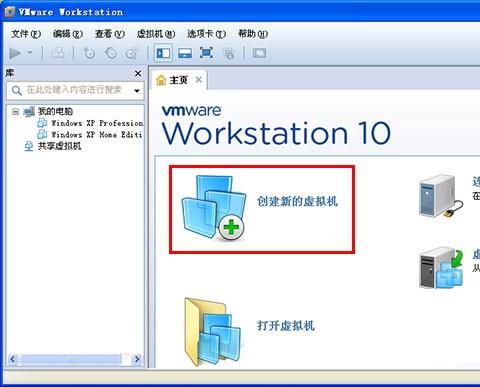The image size is (480, 387).
Task: Click the create new virtual machine icon
Action: [x=214, y=208]
